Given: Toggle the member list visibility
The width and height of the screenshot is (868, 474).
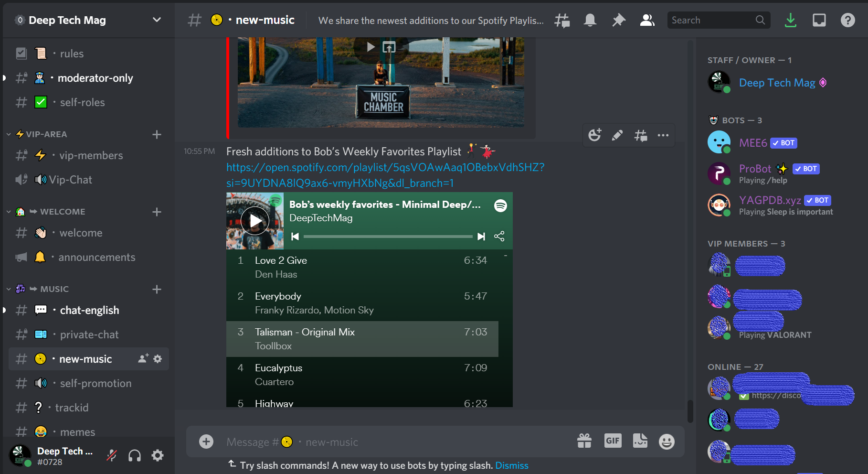Looking at the screenshot, I should [x=647, y=20].
